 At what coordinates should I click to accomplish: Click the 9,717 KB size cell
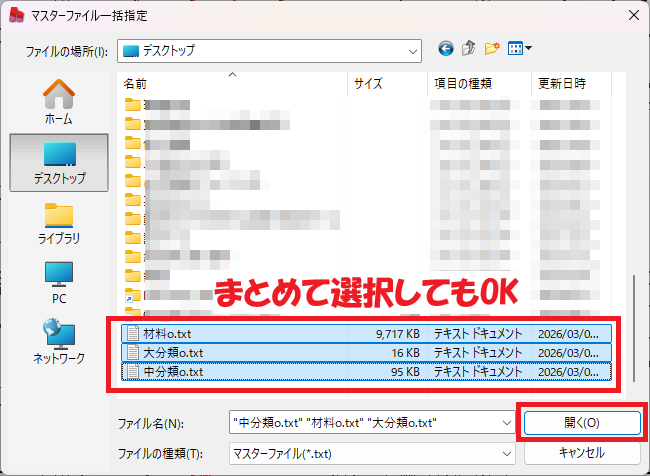[398, 334]
